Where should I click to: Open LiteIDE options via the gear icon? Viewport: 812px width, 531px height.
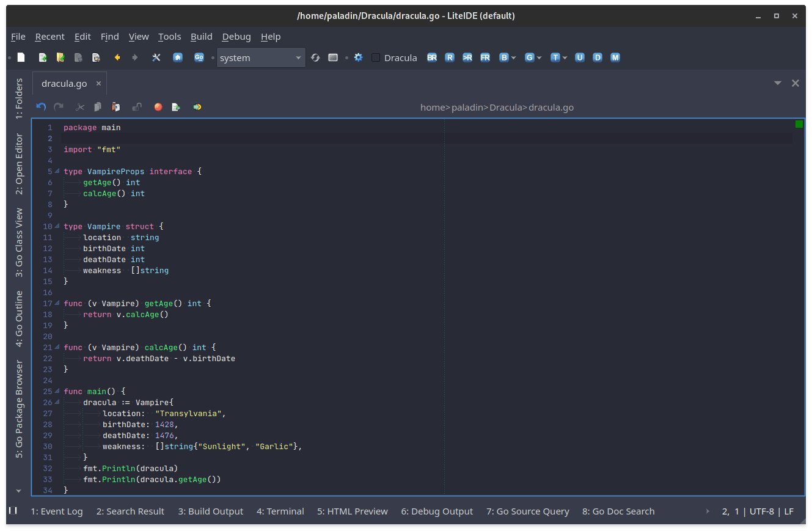tap(359, 57)
